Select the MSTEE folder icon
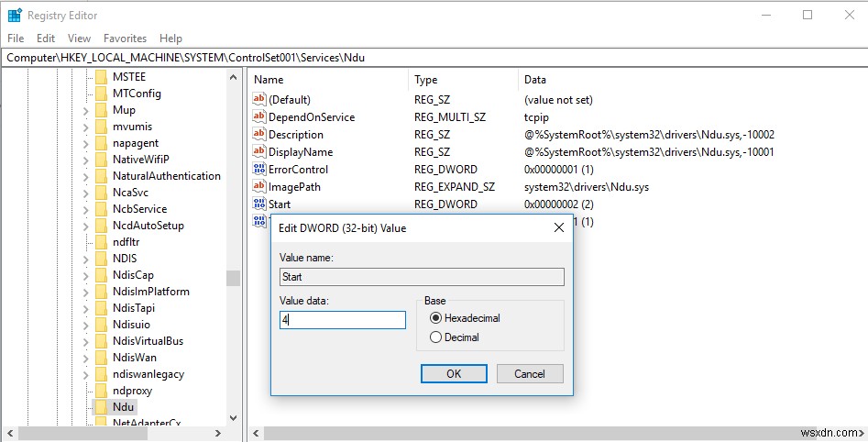Screen dimensions: 868x442 coord(101,76)
